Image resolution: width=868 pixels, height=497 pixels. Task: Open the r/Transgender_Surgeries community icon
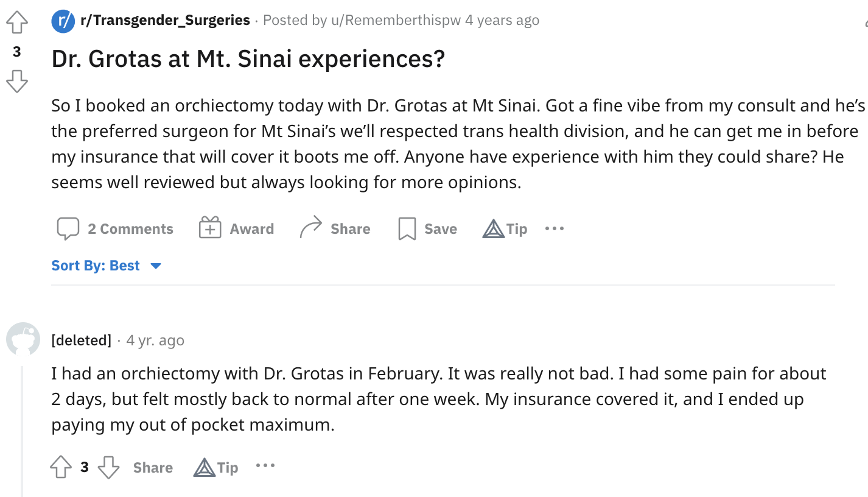click(63, 21)
